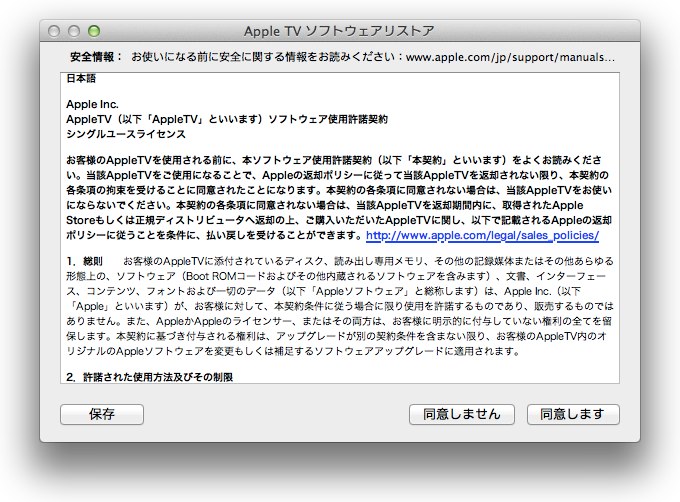
Task: Click the シングルユースライセンス line
Action: (126, 134)
